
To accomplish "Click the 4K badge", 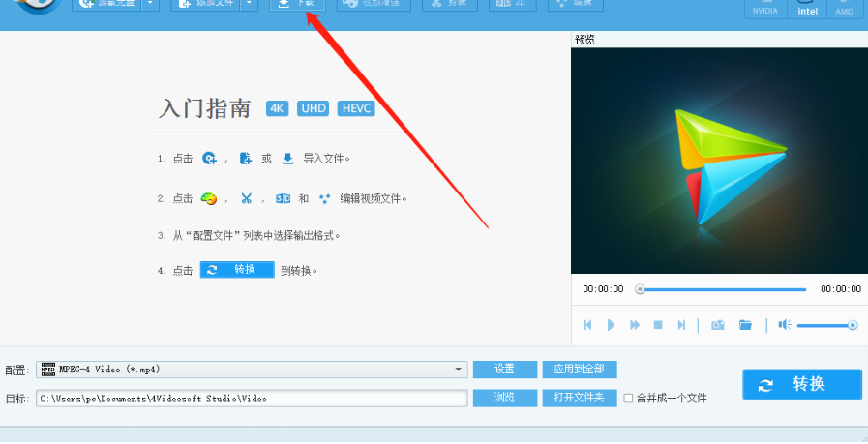I will [278, 108].
